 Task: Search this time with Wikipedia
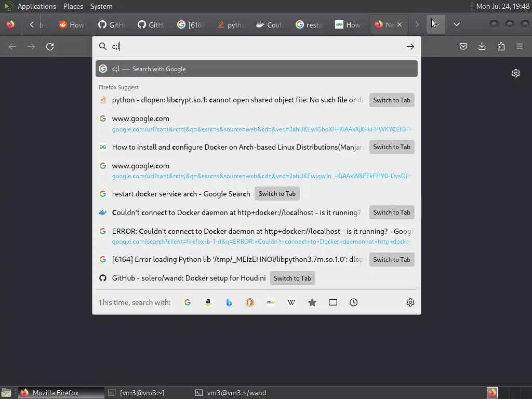(291, 302)
